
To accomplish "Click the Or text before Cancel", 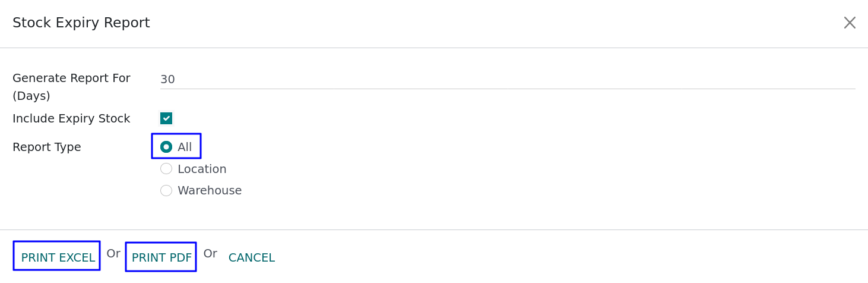I will 210,253.
